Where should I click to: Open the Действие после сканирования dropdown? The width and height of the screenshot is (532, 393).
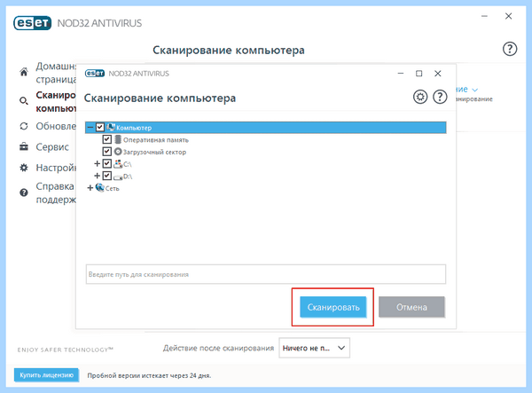(x=314, y=348)
